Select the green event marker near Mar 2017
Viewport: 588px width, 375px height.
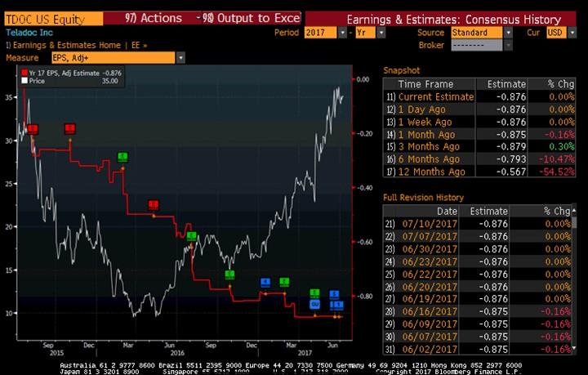284,282
